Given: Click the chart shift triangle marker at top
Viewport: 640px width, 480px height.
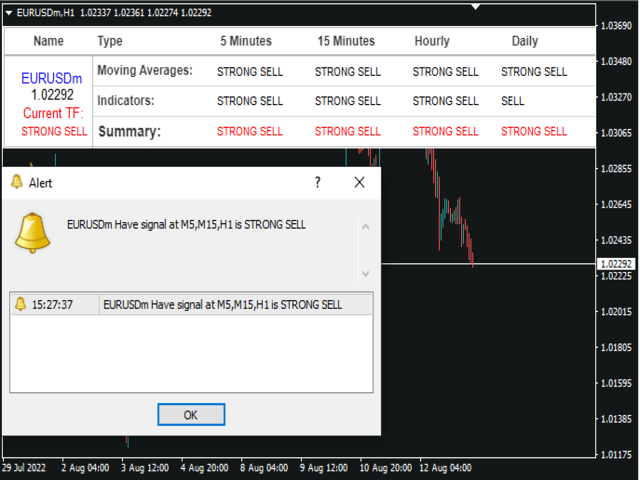Looking at the screenshot, I should tap(476, 7).
